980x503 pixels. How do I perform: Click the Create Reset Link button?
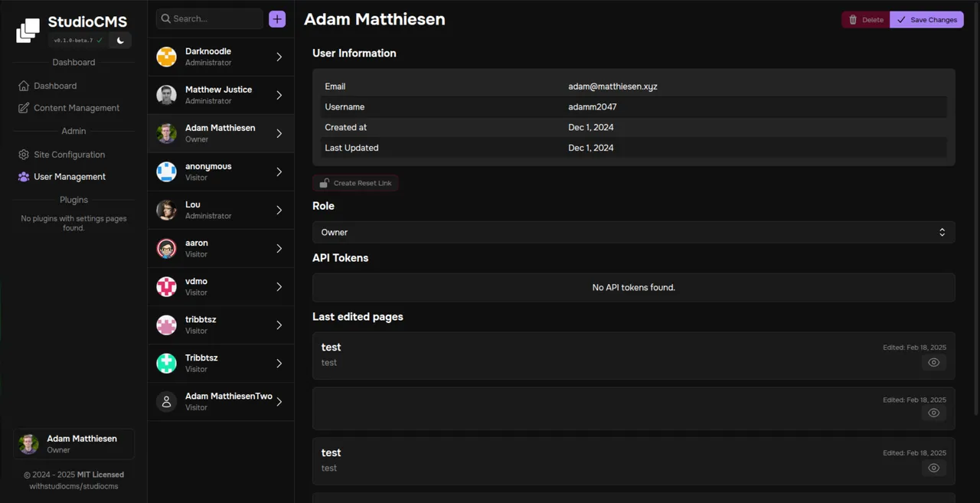point(355,183)
